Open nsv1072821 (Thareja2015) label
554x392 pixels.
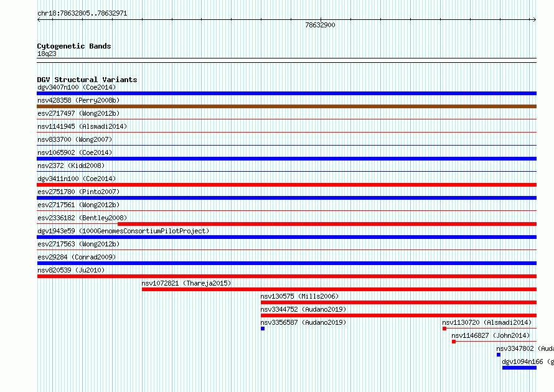[x=186, y=283]
